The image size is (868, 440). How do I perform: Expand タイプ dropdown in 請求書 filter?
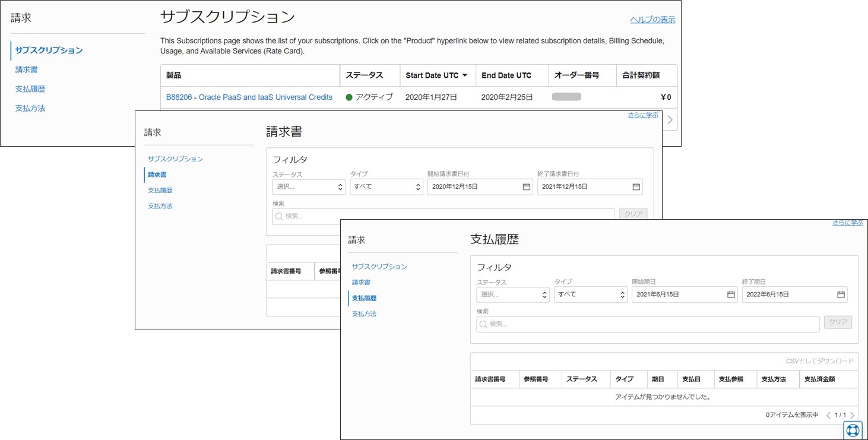coord(387,186)
